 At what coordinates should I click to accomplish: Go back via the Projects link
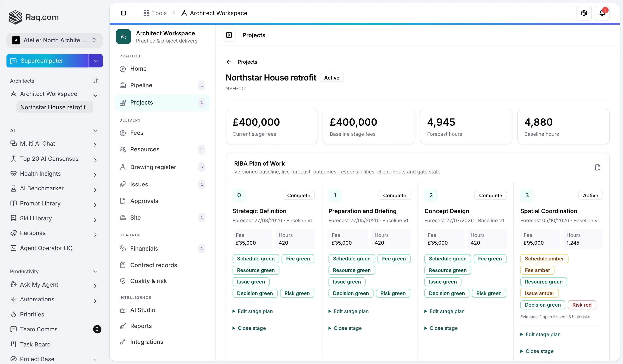tap(248, 62)
